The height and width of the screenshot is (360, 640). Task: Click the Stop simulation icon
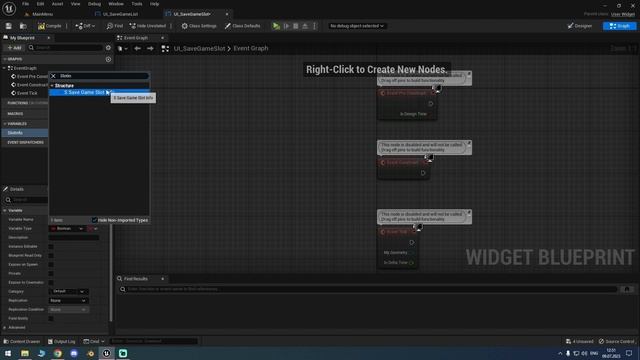[x=296, y=26]
